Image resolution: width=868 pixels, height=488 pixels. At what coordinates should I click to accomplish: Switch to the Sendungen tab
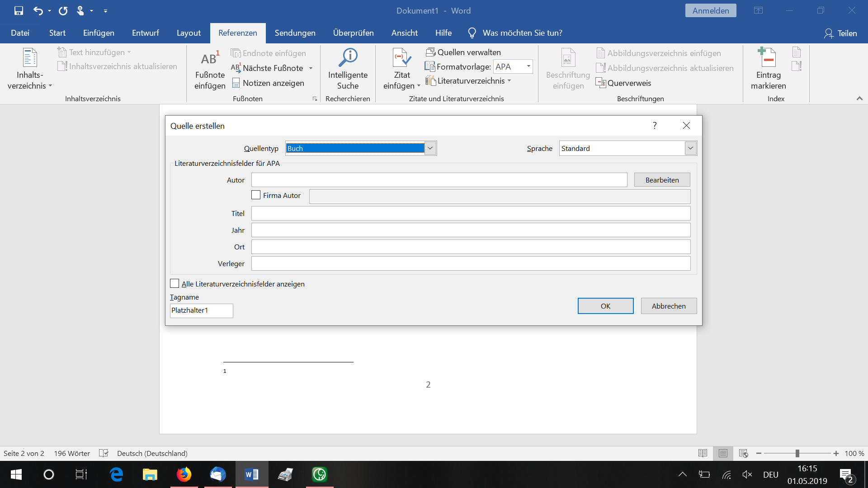(x=295, y=33)
